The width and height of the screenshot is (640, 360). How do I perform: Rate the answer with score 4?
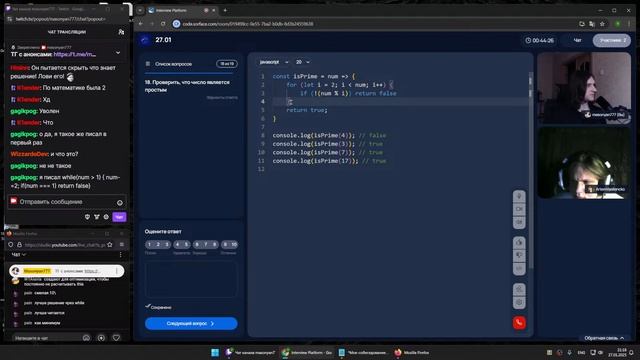[177, 244]
